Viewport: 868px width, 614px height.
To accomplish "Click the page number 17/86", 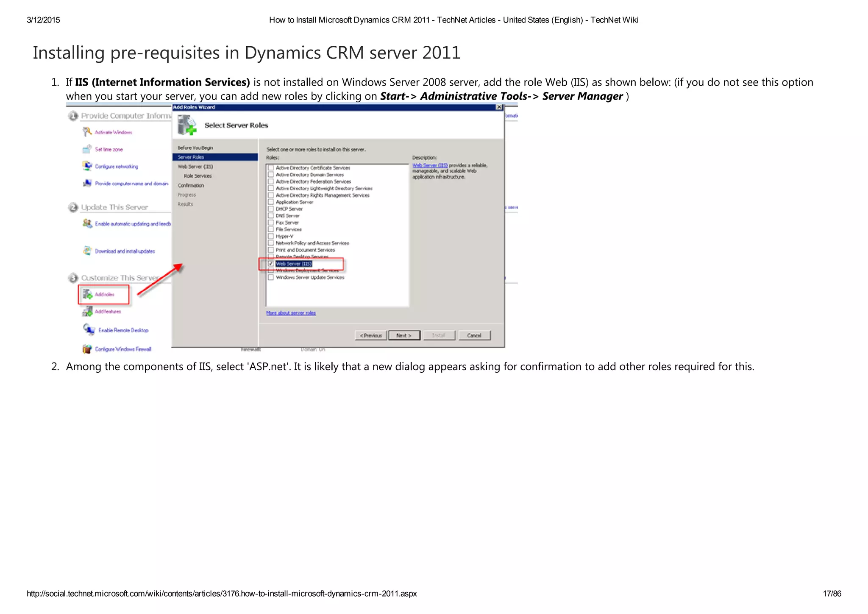I will [832, 594].
